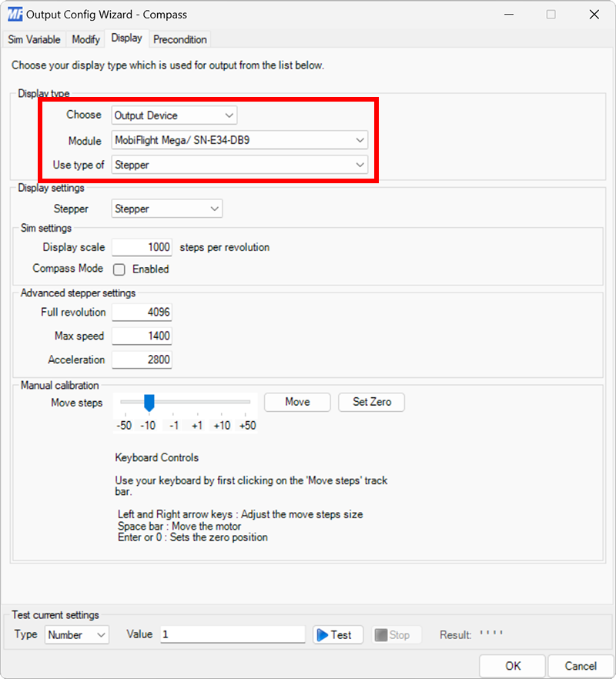The width and height of the screenshot is (616, 679).
Task: Cancel the Output Config Wizard
Action: (x=581, y=666)
